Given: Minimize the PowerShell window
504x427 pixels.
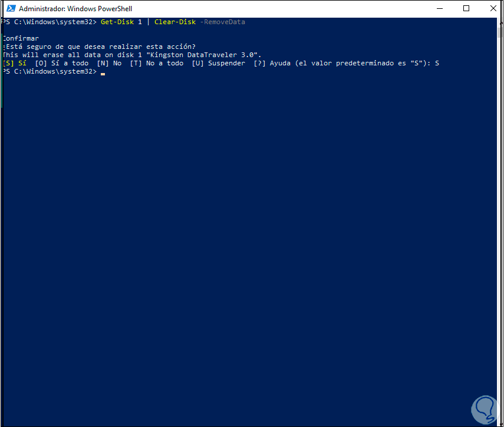Looking at the screenshot, I should [x=439, y=9].
